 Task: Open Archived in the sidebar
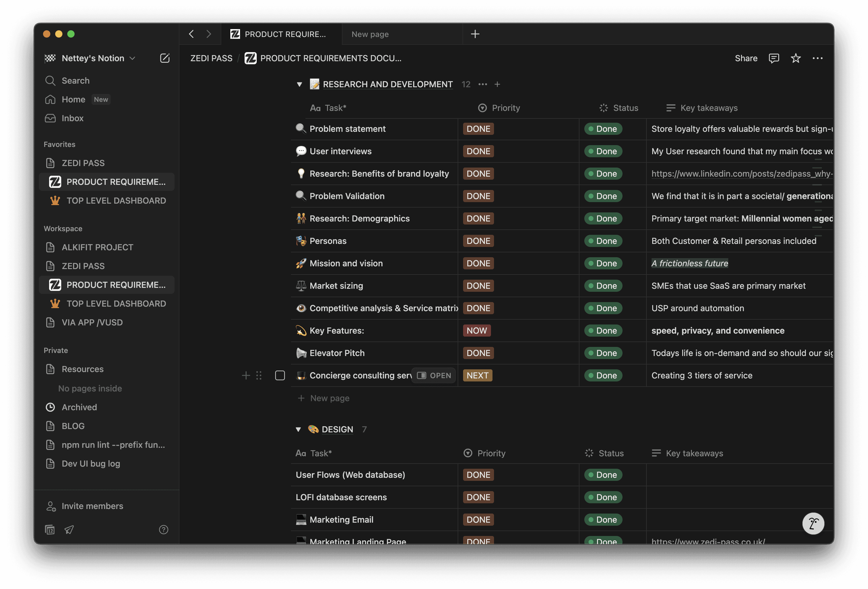point(106,407)
